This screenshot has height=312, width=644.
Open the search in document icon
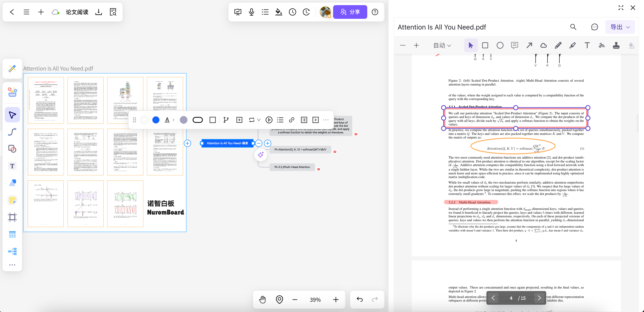pos(113,12)
